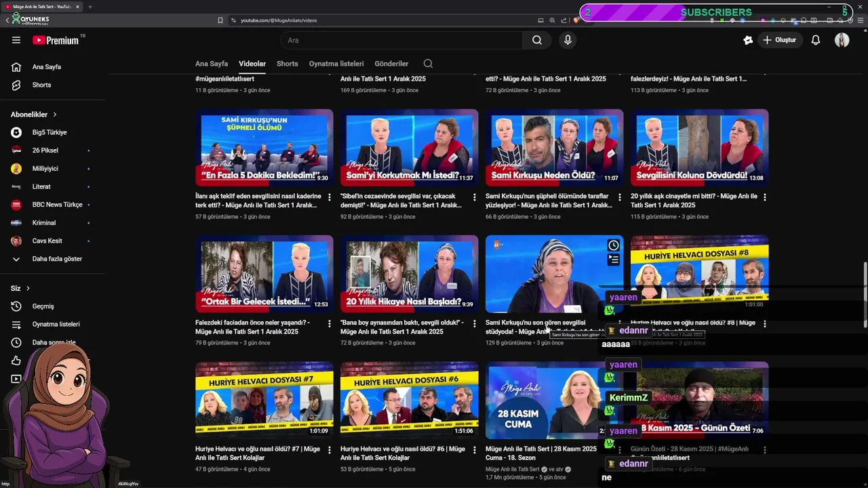Play Huriye Helvacı Dosyası #7 thumbnail
The height and width of the screenshot is (488, 868).
pyautogui.click(x=264, y=400)
